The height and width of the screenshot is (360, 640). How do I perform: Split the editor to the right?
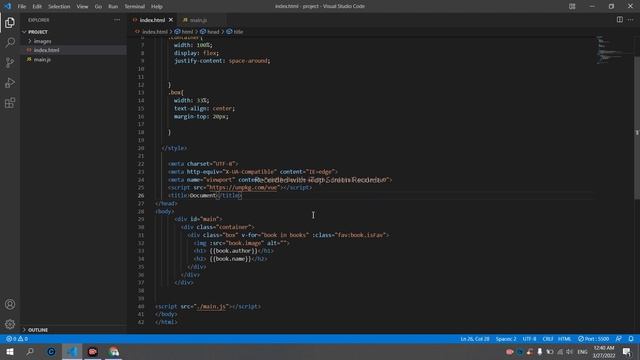click(x=620, y=20)
